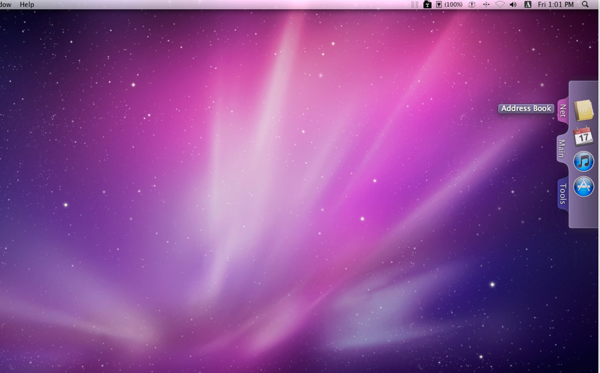Open the input source menu icon
This screenshot has height=373, width=600.
pyautogui.click(x=528, y=5)
